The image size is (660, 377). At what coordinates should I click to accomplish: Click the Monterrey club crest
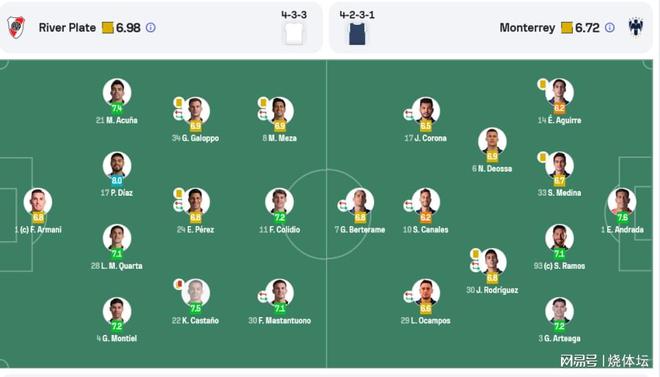[636, 27]
